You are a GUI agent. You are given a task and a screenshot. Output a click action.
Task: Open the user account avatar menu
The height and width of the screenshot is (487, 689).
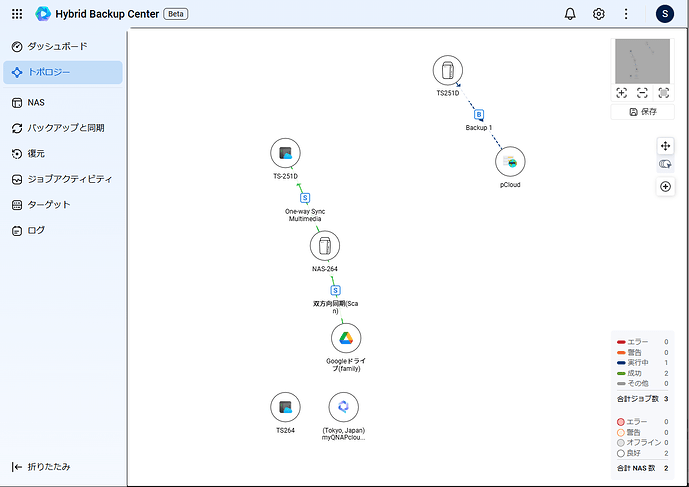pyautogui.click(x=663, y=14)
